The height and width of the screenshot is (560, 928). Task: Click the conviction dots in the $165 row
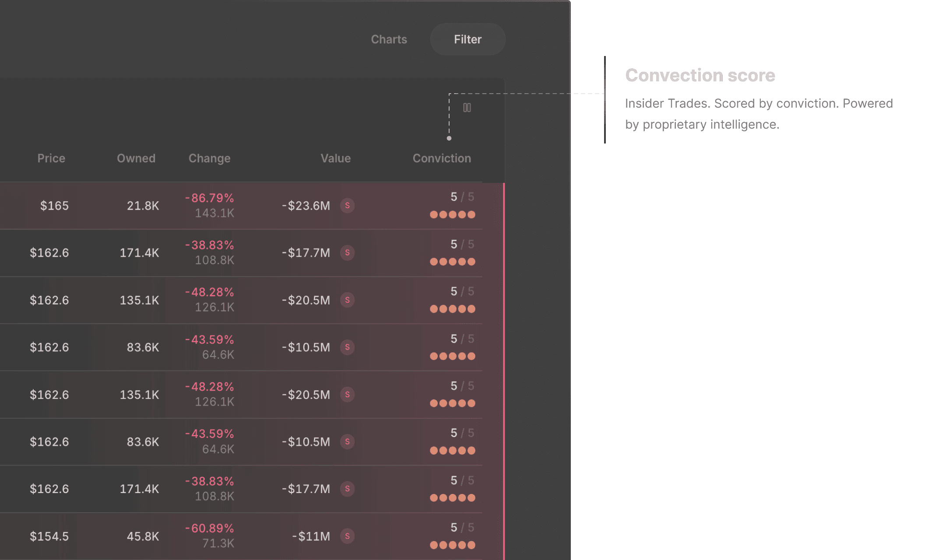[x=452, y=214]
